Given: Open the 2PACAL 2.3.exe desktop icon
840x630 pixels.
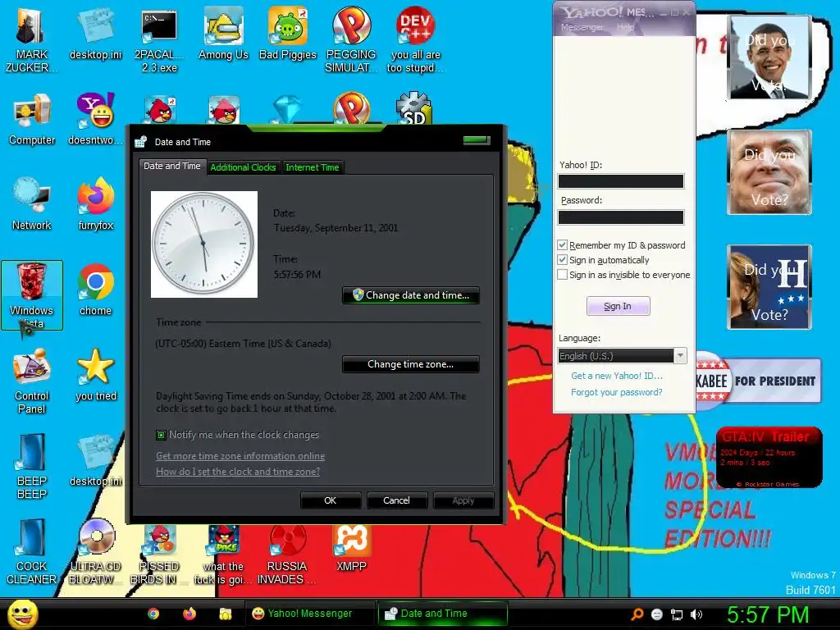Looking at the screenshot, I should pyautogui.click(x=159, y=39).
